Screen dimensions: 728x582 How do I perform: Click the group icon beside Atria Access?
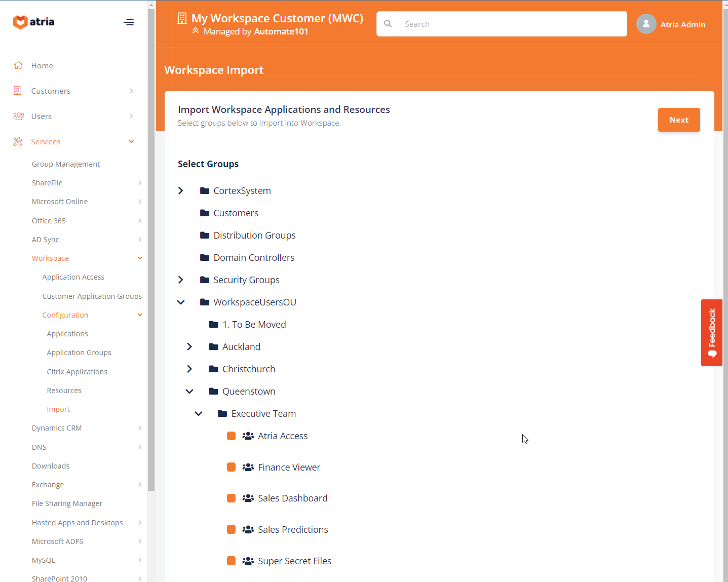248,436
